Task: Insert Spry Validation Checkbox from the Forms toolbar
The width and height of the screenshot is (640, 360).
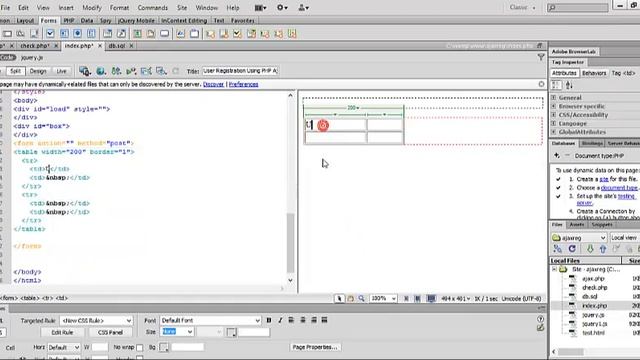Action: pyautogui.click(x=238, y=33)
